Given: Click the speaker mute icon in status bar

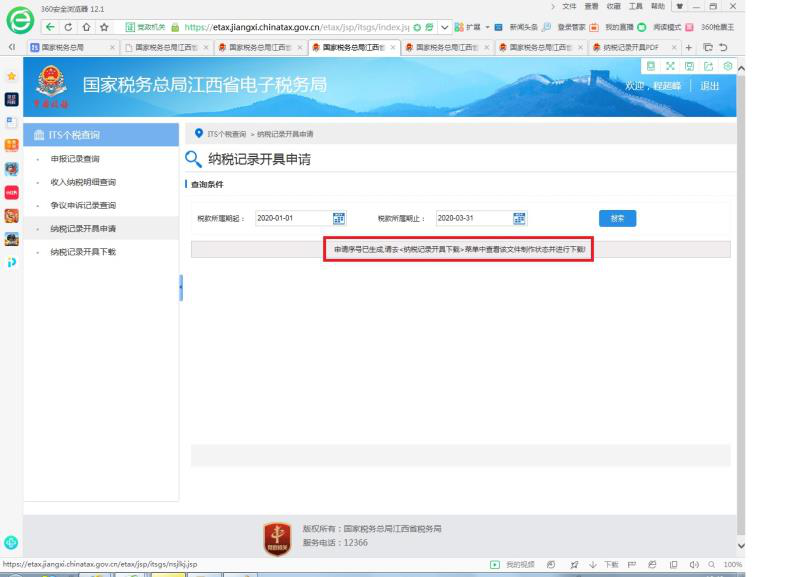Looking at the screenshot, I should pos(694,564).
